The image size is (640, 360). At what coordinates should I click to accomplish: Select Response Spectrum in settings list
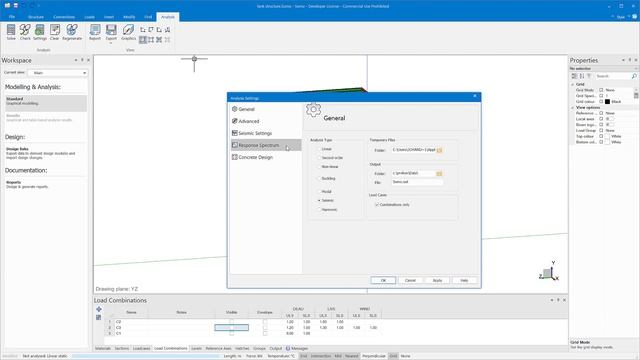266,145
